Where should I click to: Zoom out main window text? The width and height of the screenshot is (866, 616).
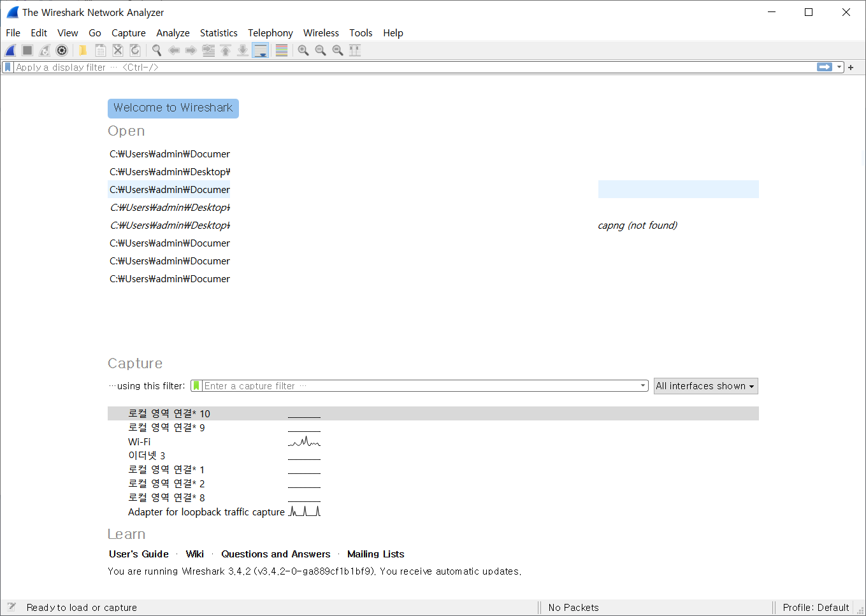(321, 50)
